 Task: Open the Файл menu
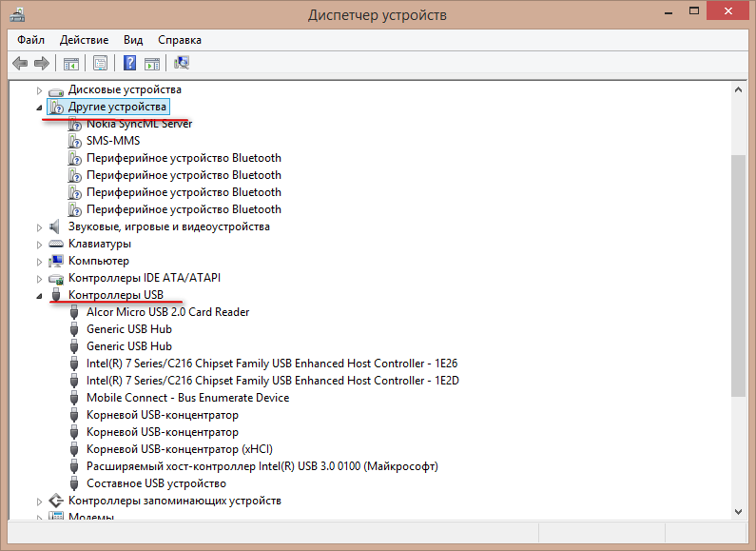tap(30, 40)
